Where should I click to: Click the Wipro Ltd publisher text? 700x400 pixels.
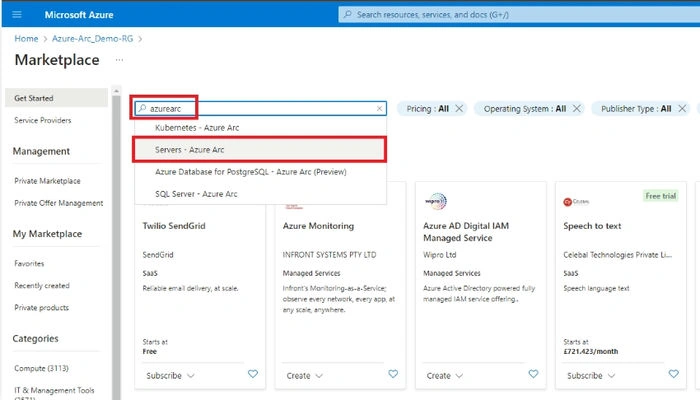439,255
